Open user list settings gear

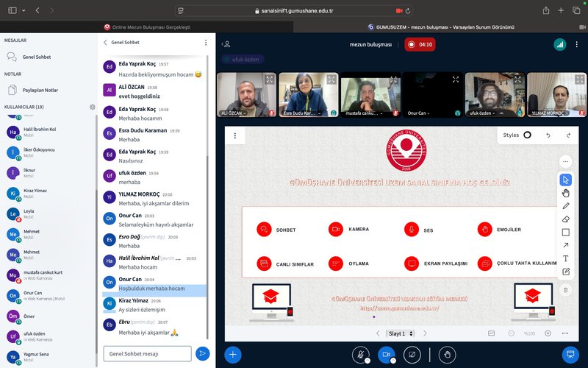pos(93,107)
